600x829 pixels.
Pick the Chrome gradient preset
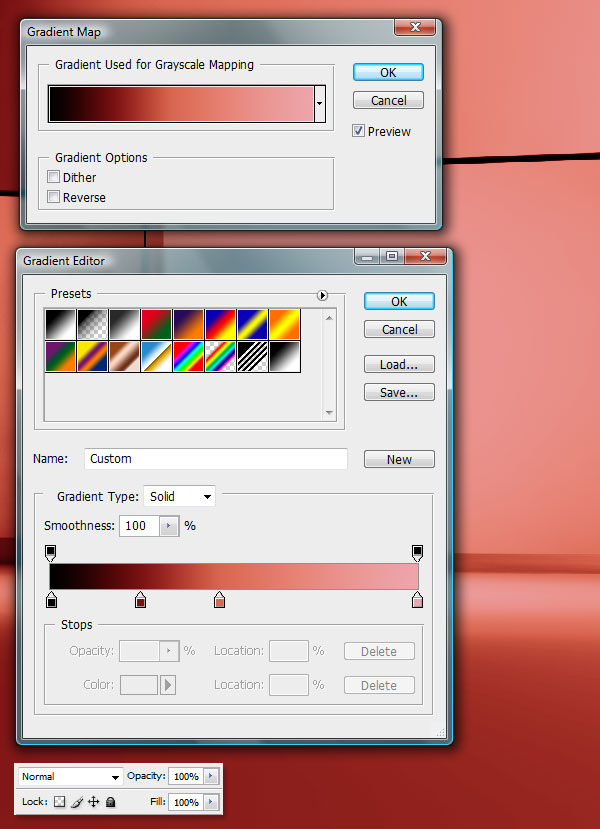coord(156,357)
